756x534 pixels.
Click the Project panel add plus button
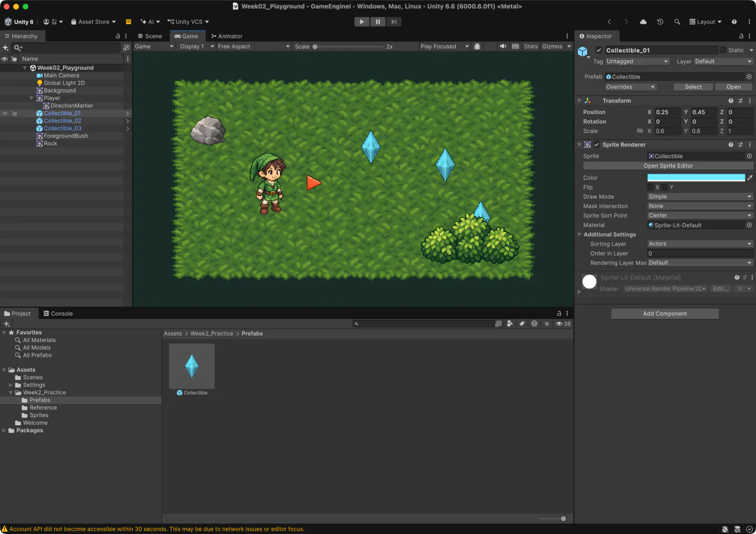point(6,324)
